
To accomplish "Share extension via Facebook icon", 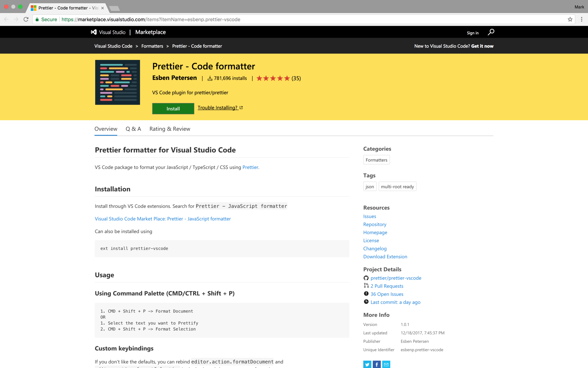I will point(376,364).
